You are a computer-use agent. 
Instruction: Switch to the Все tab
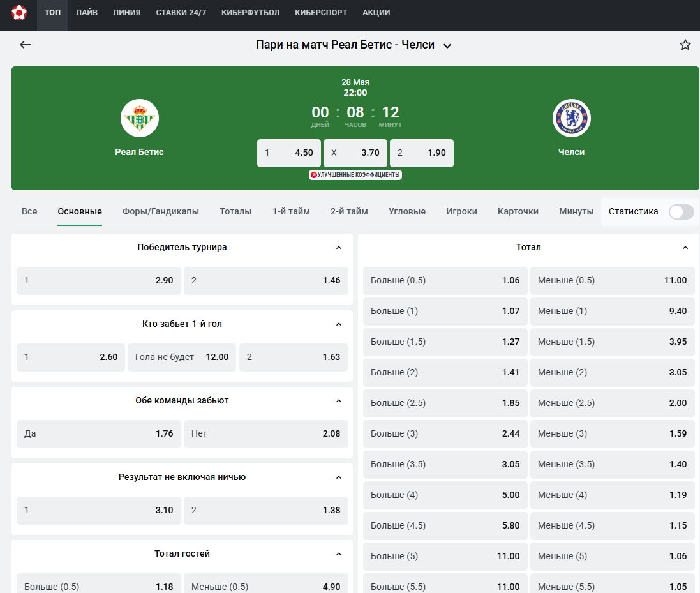tap(29, 212)
